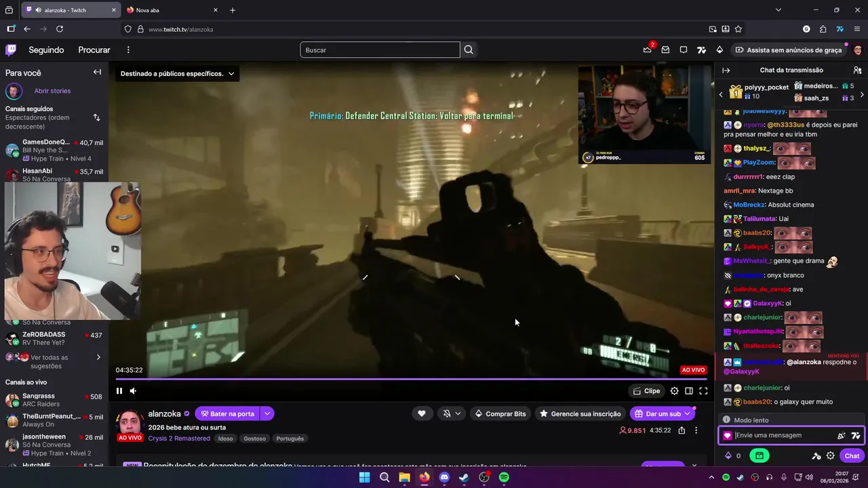Click the browser address bar URL
The height and width of the screenshot is (488, 868).
coord(180,29)
